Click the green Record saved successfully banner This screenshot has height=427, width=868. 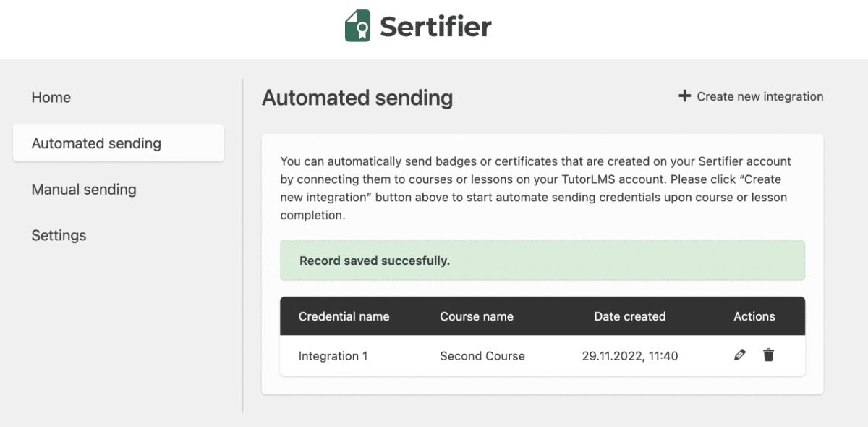[542, 261]
